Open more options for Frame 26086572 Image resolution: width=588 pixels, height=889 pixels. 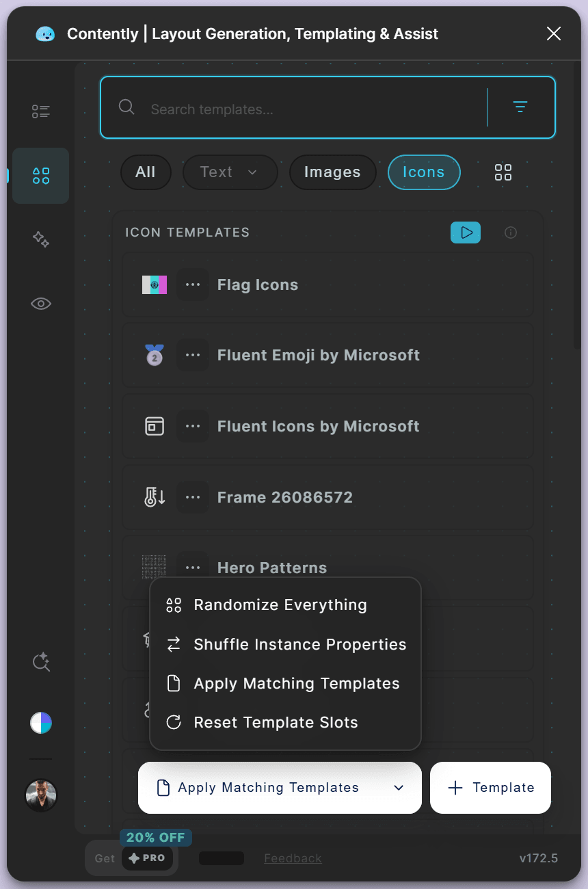[x=193, y=497]
